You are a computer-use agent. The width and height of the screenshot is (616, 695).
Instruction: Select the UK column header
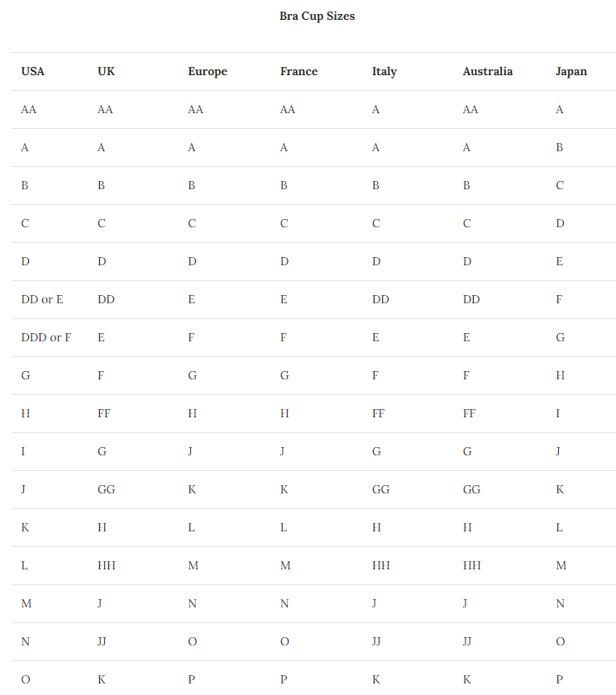(106, 71)
